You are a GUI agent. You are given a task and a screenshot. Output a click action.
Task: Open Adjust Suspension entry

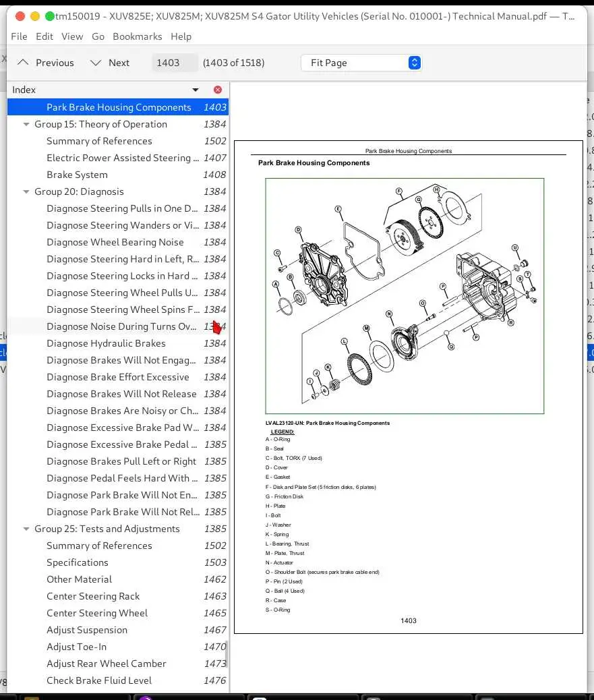coord(118,631)
